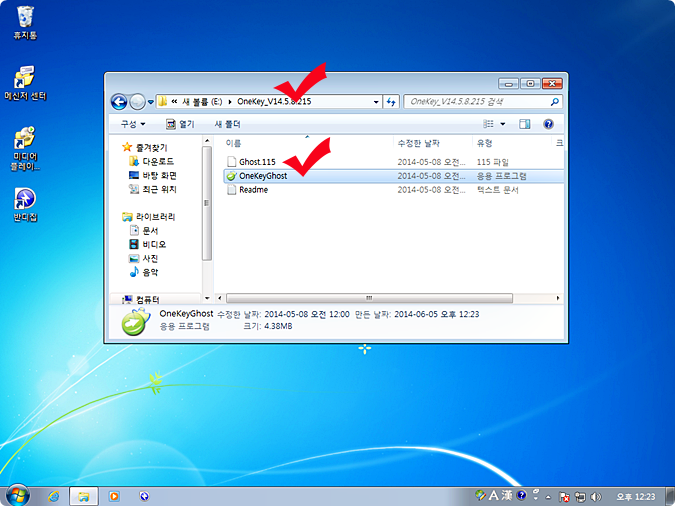Toggle the preview pane
675x506 pixels.
click(x=524, y=124)
